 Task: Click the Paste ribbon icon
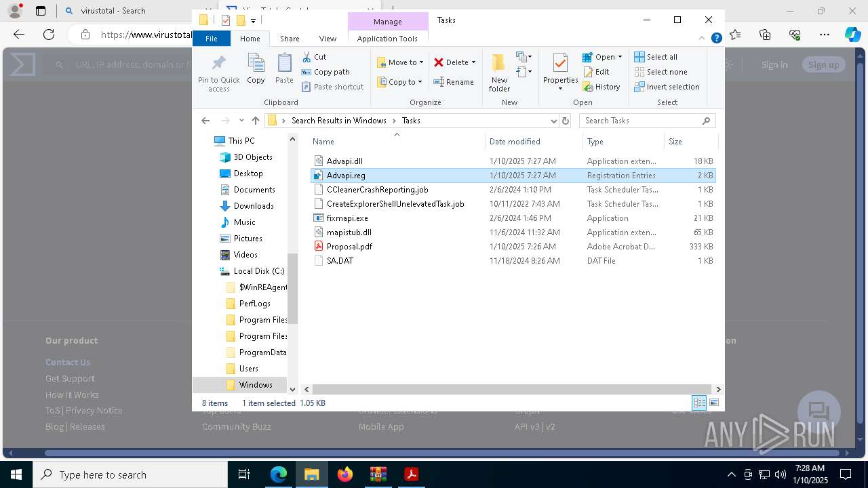point(284,68)
